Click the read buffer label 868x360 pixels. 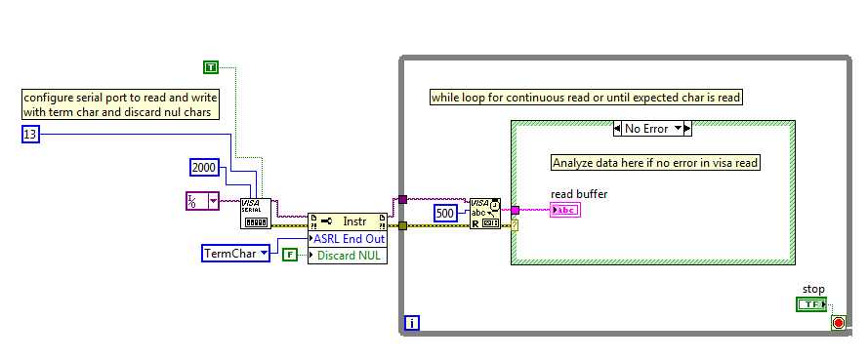tap(579, 194)
